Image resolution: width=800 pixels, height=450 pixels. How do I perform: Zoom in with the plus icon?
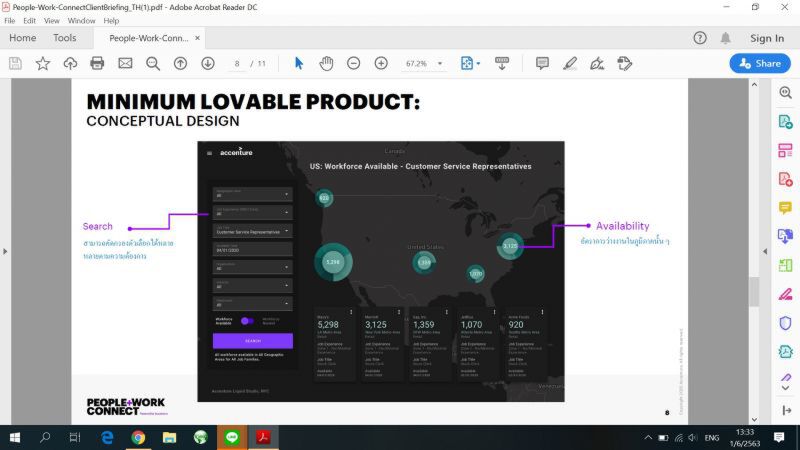point(381,63)
